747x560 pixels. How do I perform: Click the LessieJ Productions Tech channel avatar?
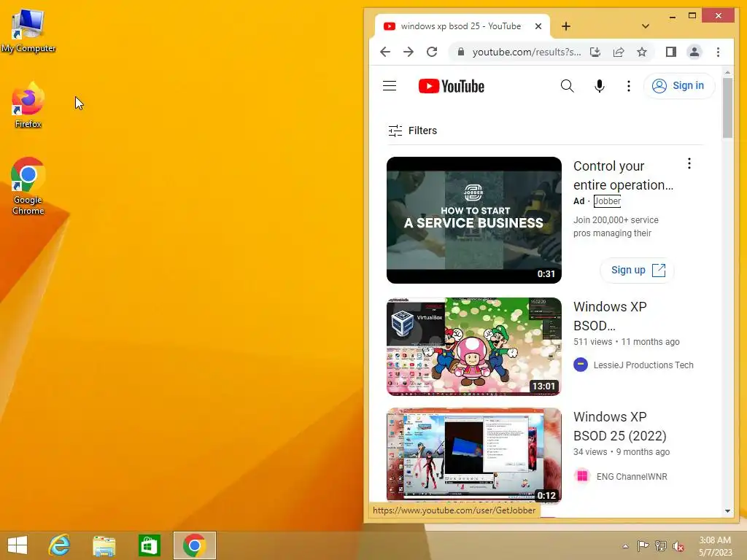click(x=580, y=365)
